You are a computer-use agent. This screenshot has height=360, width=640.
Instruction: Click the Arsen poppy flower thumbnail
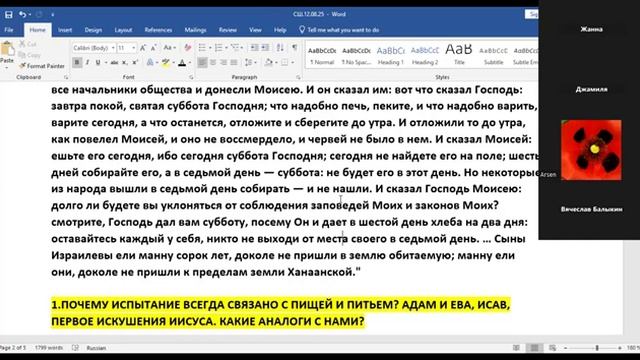pos(591,150)
